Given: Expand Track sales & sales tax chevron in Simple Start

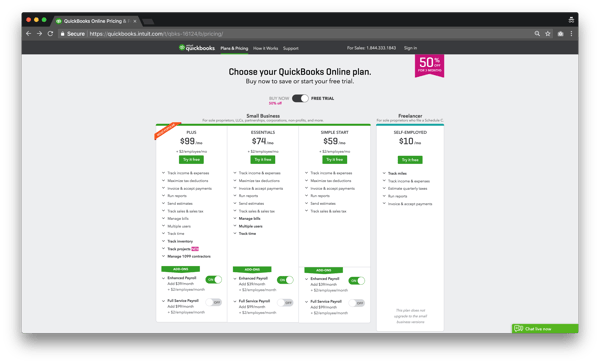Looking at the screenshot, I should 307,211.
